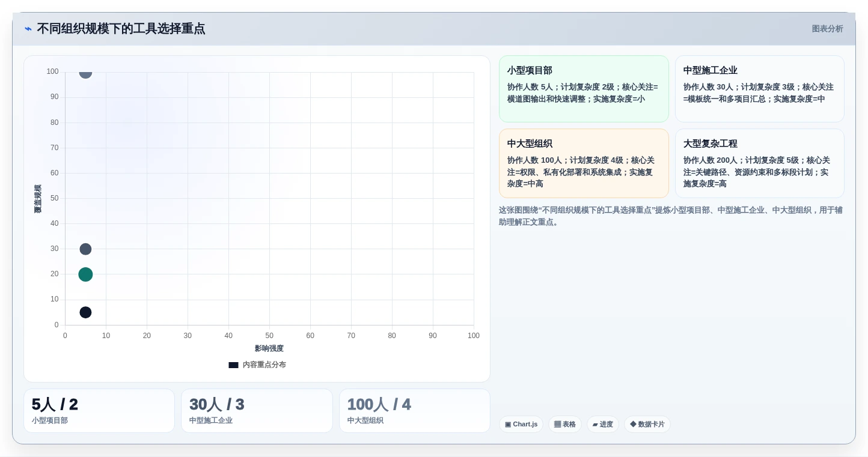Click the chart bubble at value 30
868x457 pixels.
(x=85, y=249)
